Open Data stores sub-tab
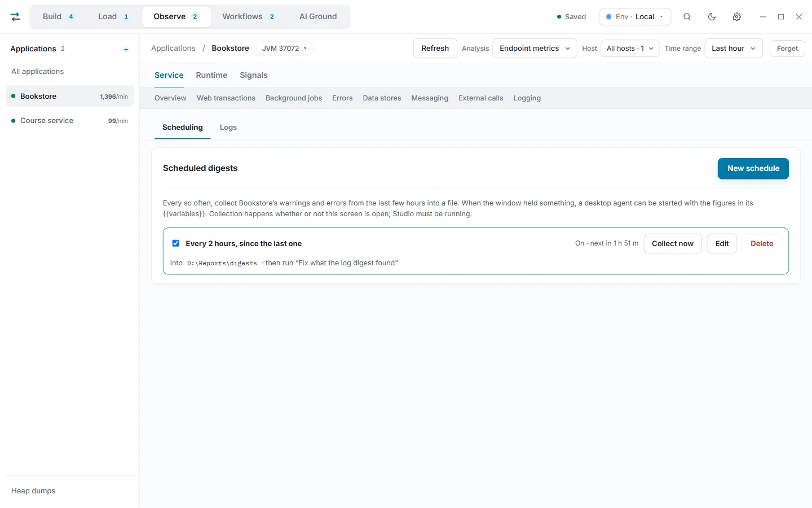Viewport: 812px width, 508px height. pyautogui.click(x=382, y=98)
